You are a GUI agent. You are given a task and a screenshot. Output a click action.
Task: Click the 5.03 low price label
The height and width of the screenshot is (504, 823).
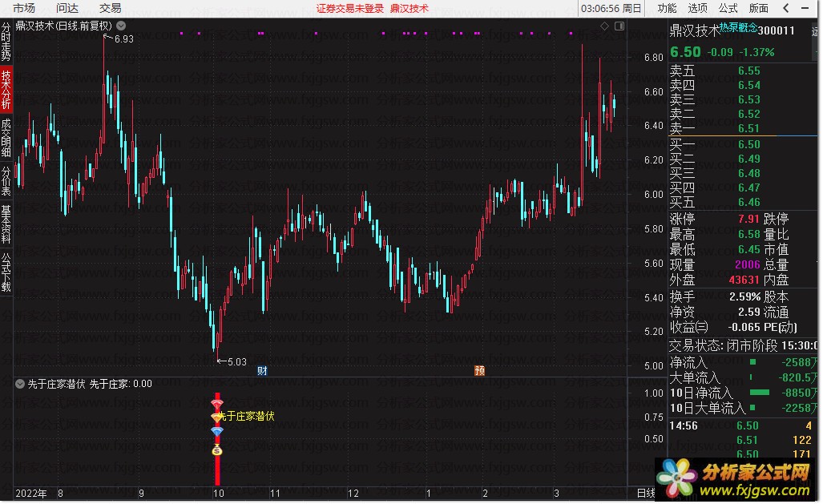(236, 361)
